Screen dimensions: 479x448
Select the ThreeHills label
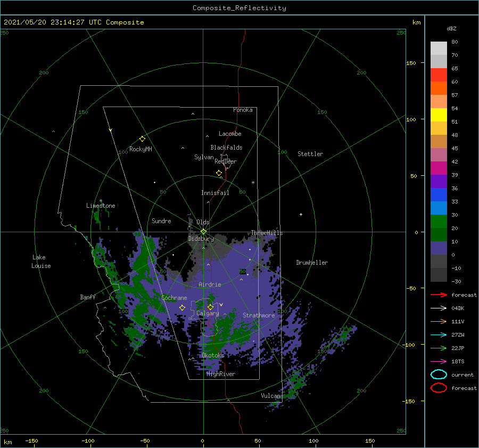click(267, 233)
